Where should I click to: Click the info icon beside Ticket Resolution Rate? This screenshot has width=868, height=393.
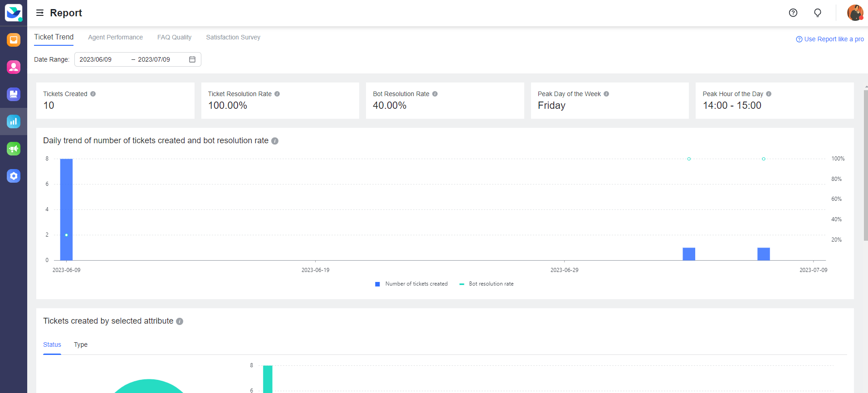(x=277, y=94)
